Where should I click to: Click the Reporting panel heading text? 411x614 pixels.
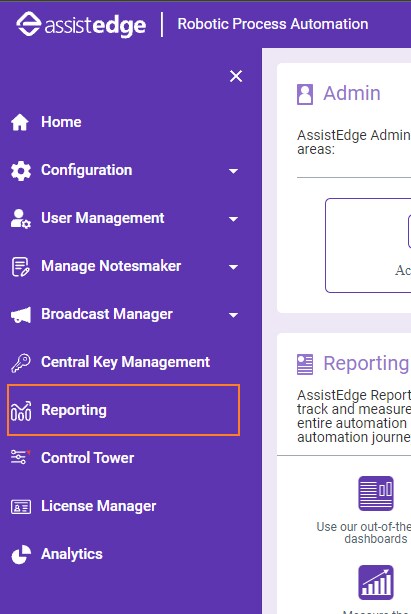click(x=366, y=364)
